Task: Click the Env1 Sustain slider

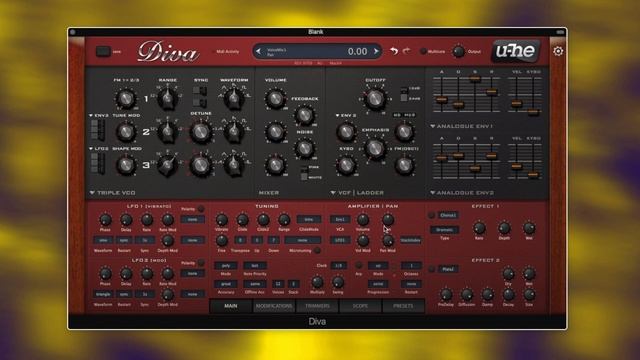Action: tap(475, 79)
